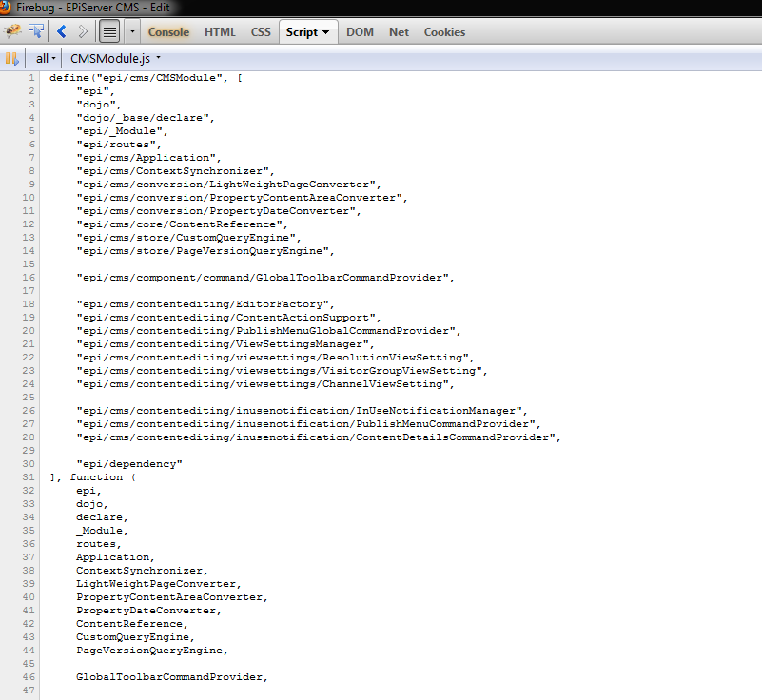Click "epi/cms/ContextSynchronizer" on line 8
The height and width of the screenshot is (700, 762).
coord(175,171)
